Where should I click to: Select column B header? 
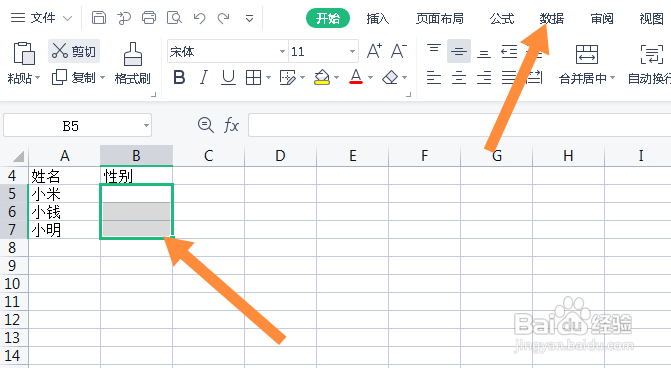(x=137, y=156)
